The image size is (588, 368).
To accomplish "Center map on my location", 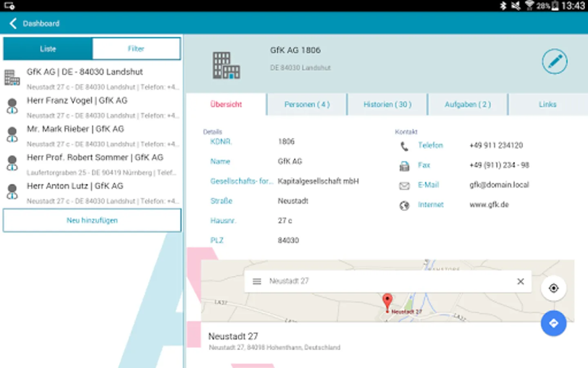I will coord(554,288).
